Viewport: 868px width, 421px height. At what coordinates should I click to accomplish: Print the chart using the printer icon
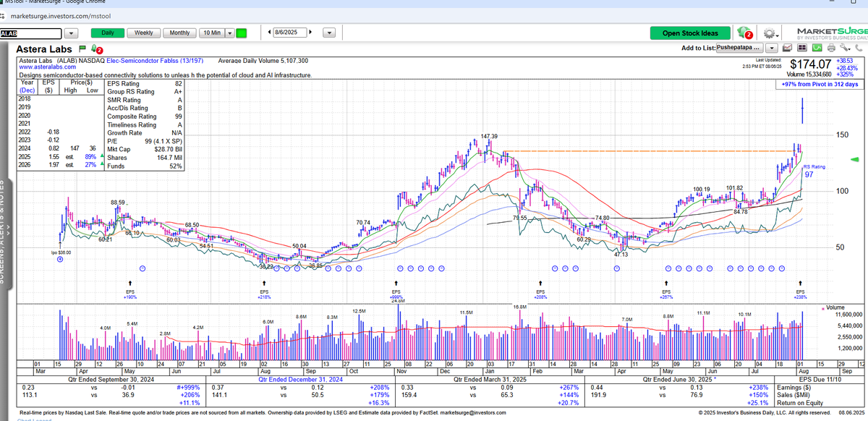pos(831,48)
